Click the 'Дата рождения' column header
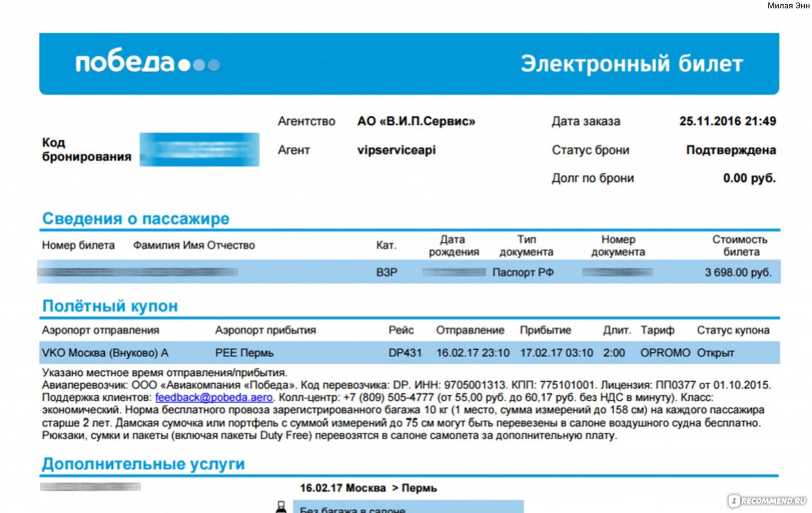This screenshot has width=812, height=513. (x=454, y=246)
